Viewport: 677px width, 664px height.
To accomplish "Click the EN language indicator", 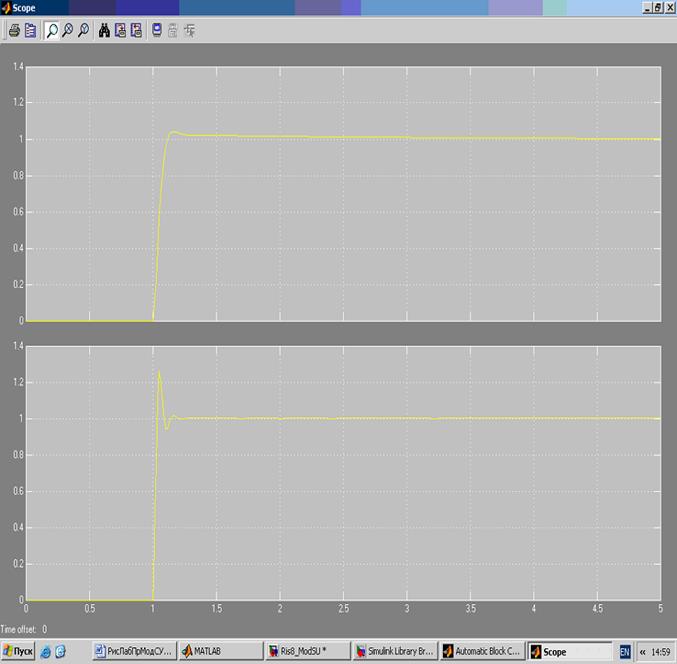I will click(x=625, y=651).
